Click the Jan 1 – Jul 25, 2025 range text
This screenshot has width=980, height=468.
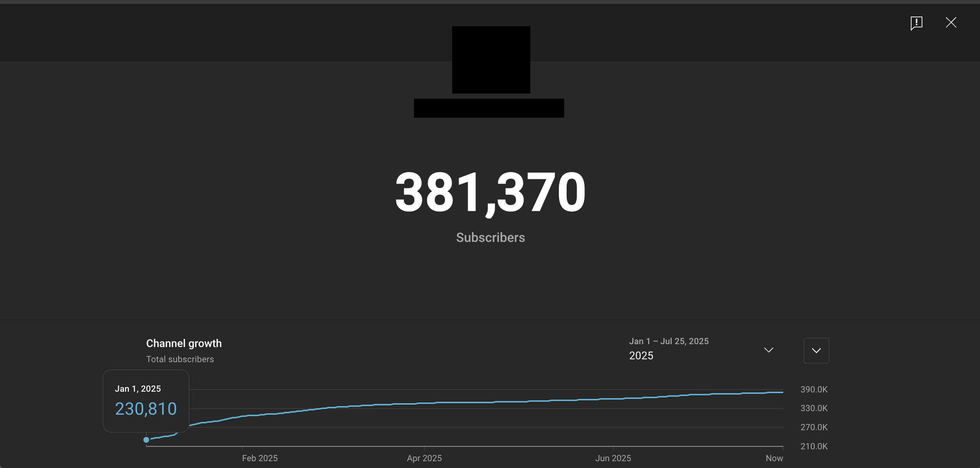click(x=669, y=341)
